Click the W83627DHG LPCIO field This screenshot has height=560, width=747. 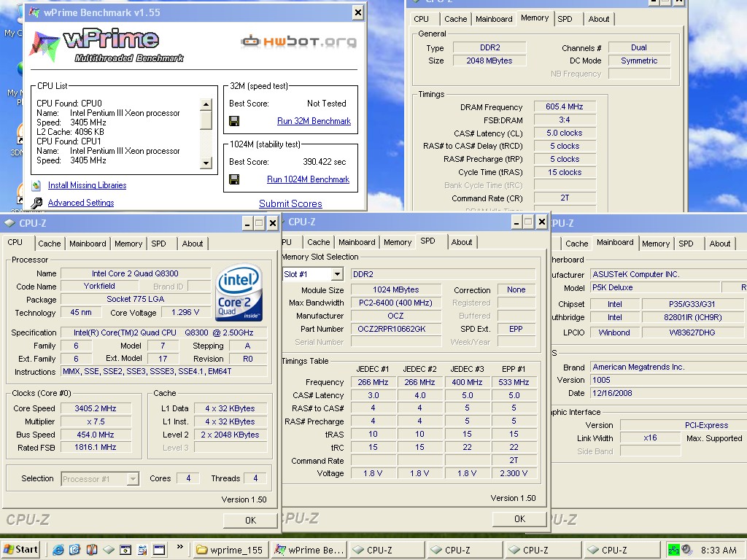(692, 332)
